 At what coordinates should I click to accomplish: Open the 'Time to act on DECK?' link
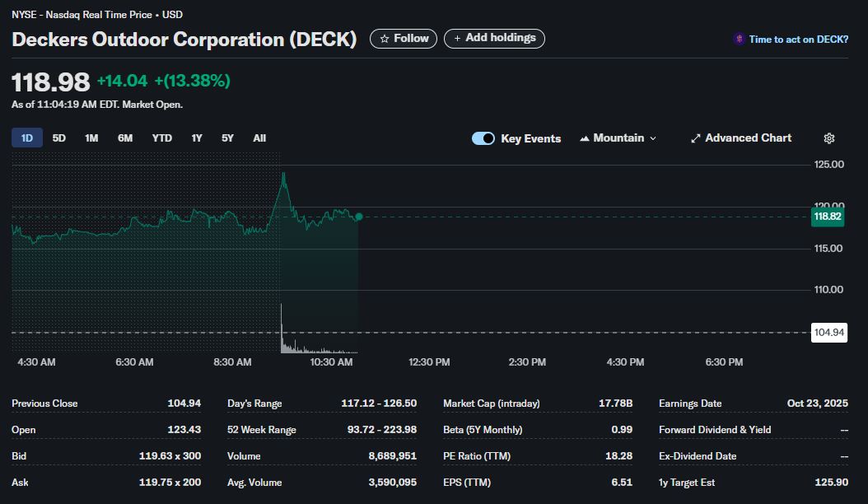[798, 40]
